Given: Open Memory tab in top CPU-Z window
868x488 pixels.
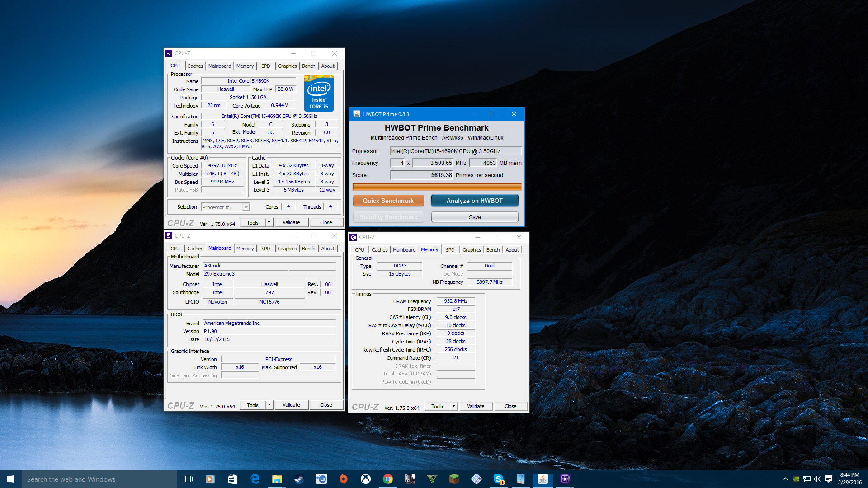Looking at the screenshot, I should [x=245, y=66].
